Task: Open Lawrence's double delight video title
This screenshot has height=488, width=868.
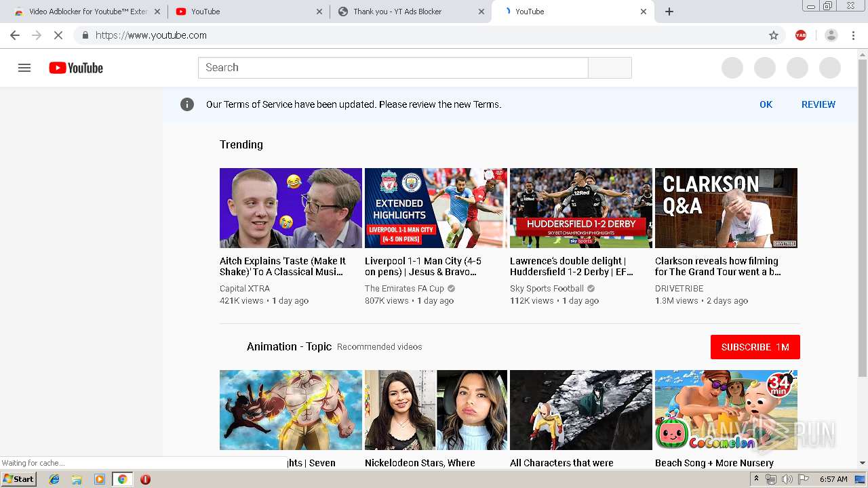Action: tap(572, 266)
